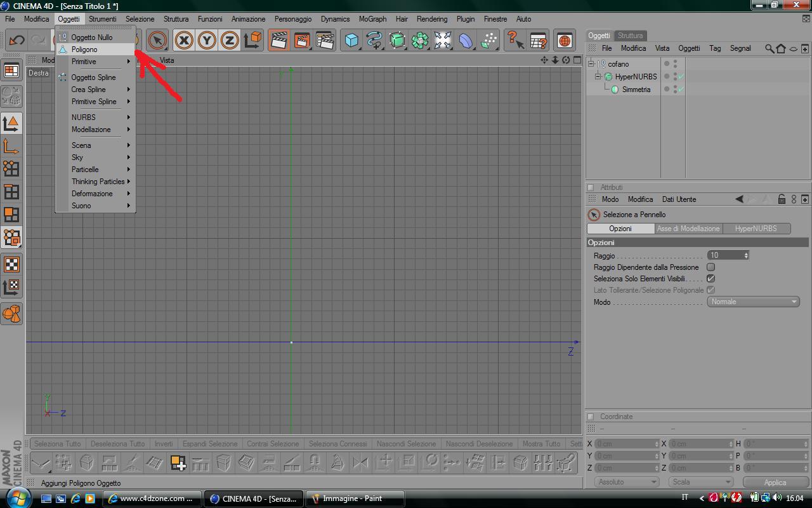Open the deformer objects icon
Screen dimensions: 812x508
[466, 41]
